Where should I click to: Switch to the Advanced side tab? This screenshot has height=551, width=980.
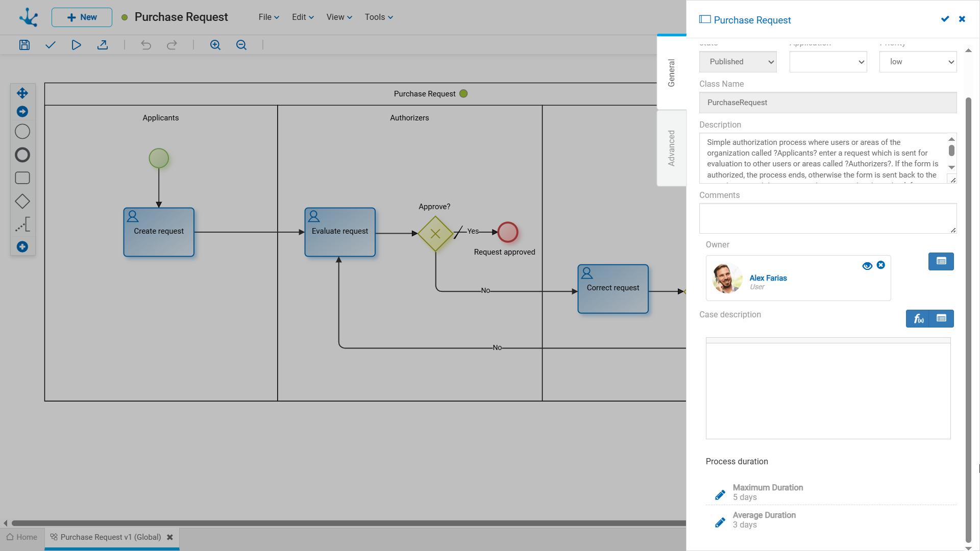tap(671, 148)
